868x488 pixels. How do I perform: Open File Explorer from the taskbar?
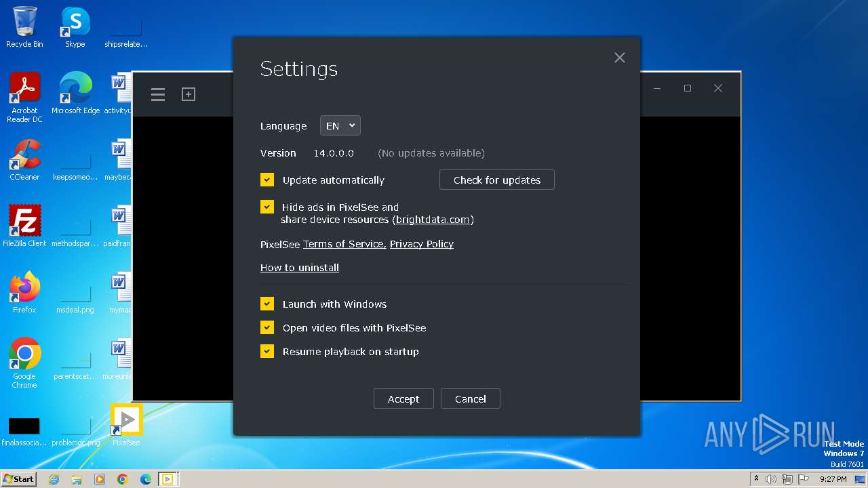coord(77,479)
